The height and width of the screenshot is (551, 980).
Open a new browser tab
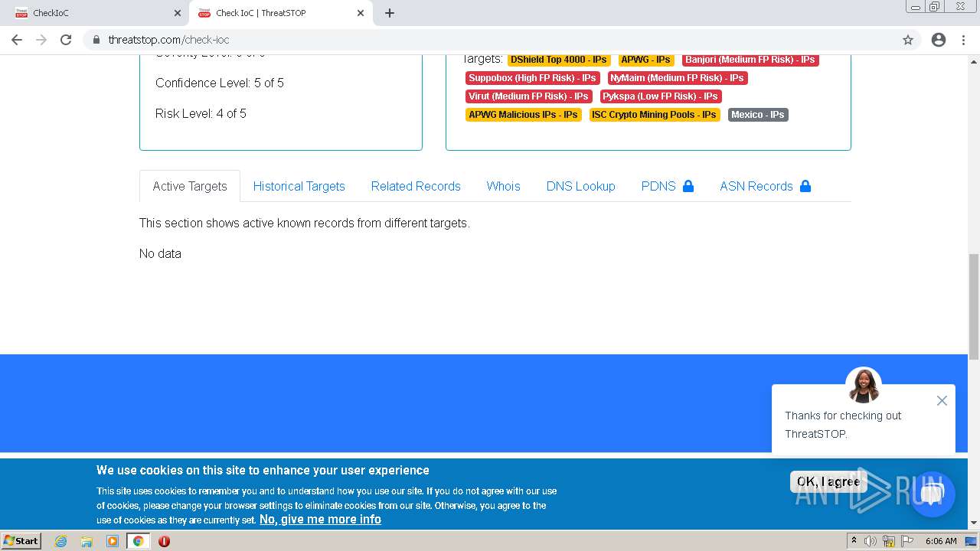(390, 13)
